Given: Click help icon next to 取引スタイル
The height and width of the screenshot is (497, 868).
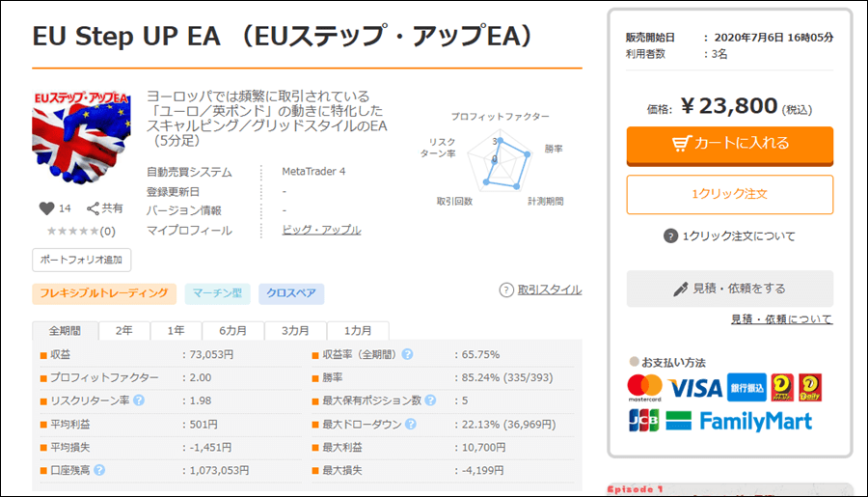Looking at the screenshot, I should (506, 290).
